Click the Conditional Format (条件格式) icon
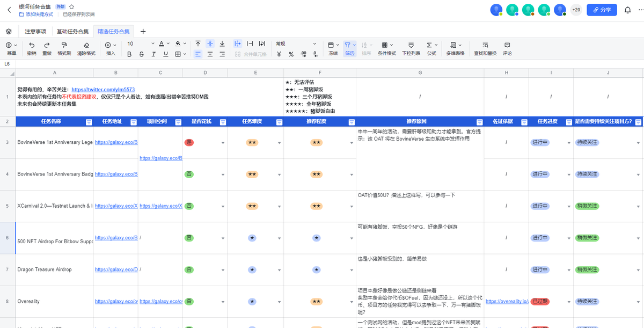 point(384,45)
